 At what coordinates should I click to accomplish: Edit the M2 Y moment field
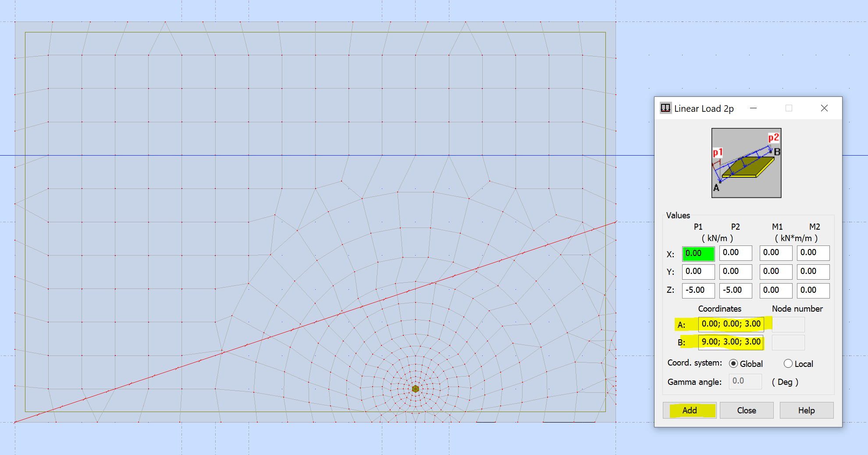click(x=813, y=272)
